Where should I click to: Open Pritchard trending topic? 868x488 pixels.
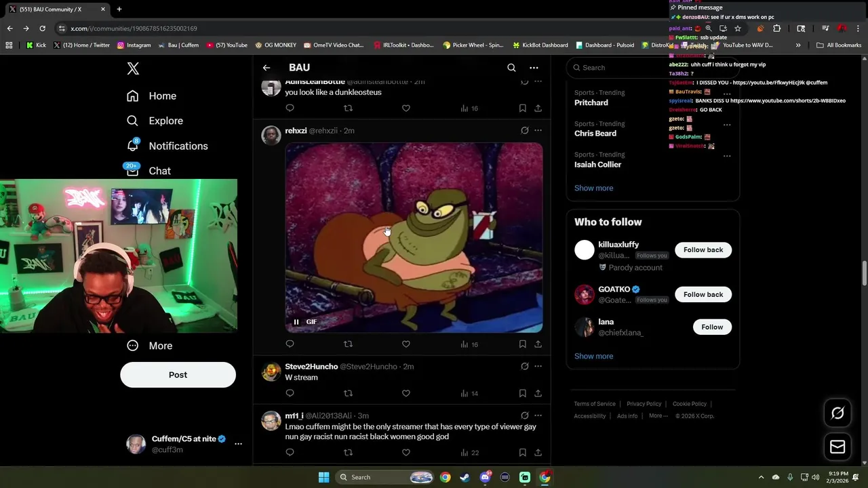click(591, 102)
